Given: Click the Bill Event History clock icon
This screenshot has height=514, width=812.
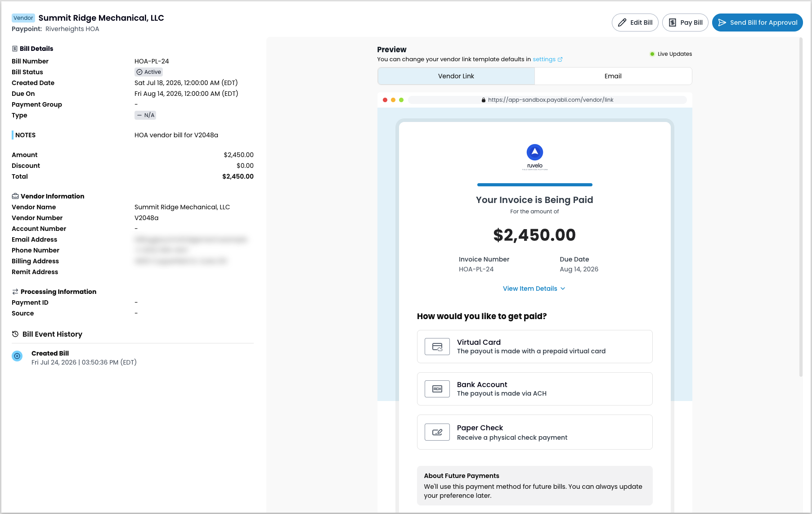Looking at the screenshot, I should pos(15,334).
